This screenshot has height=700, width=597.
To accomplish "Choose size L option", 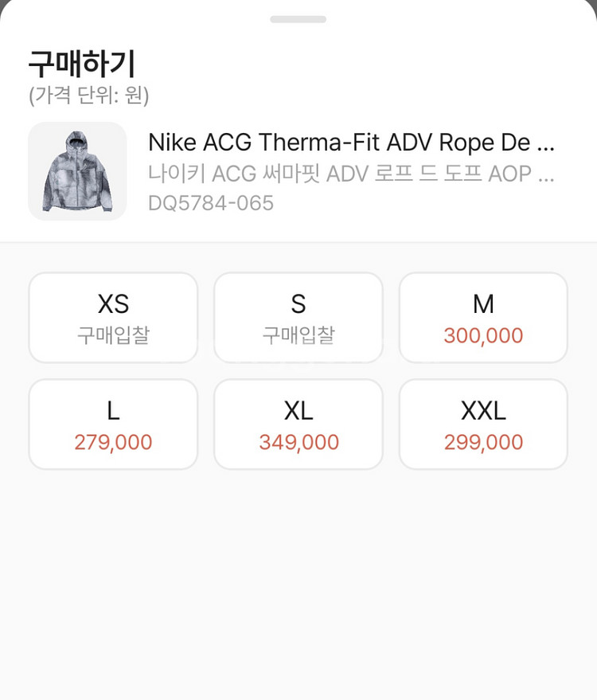I will 113,424.
